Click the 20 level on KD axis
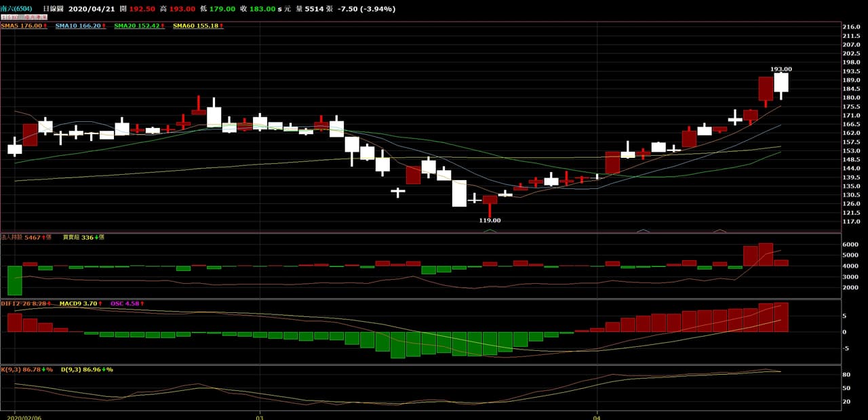The image size is (868, 420). tap(846, 402)
